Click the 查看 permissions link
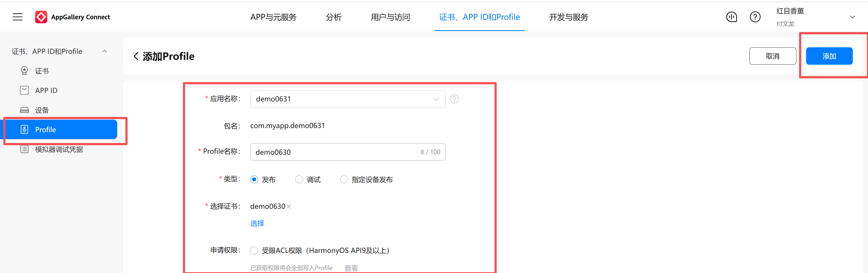This screenshot has height=273, width=868. pos(351,268)
